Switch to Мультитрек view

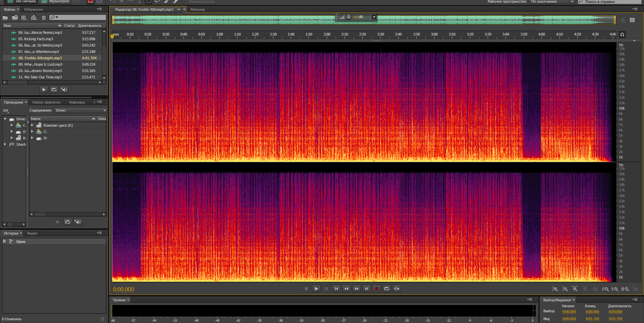coord(56,2)
